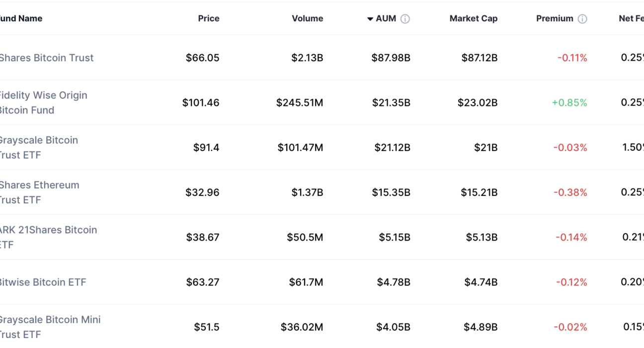Sort by AUM column header

click(386, 18)
